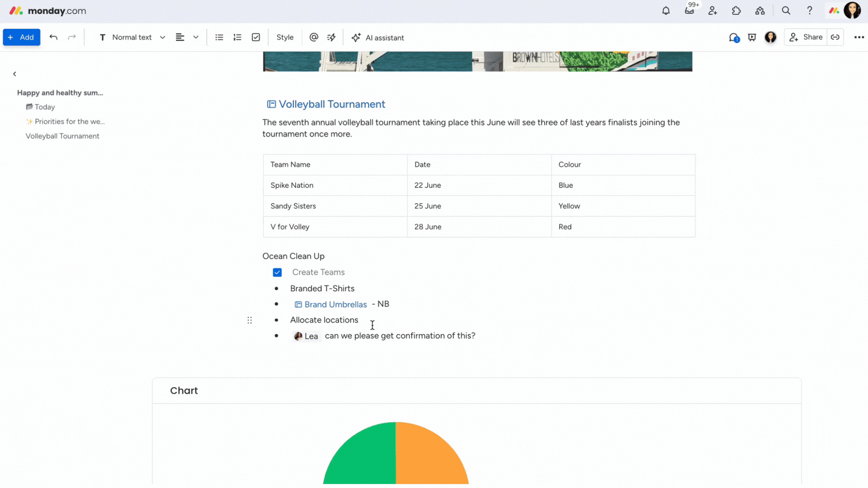Click the quick-insert lightning pencil icon
Viewport: 868px width, 488px height.
click(x=331, y=38)
